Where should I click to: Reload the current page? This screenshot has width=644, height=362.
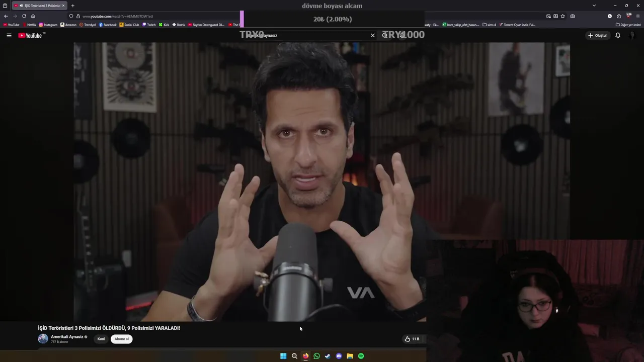coord(24,16)
